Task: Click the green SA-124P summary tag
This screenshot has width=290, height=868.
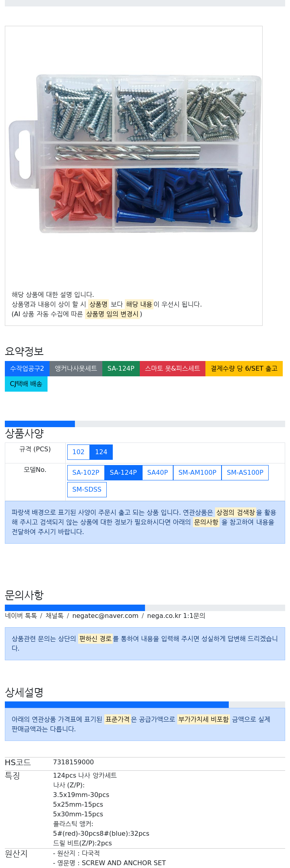Action: coord(121,368)
